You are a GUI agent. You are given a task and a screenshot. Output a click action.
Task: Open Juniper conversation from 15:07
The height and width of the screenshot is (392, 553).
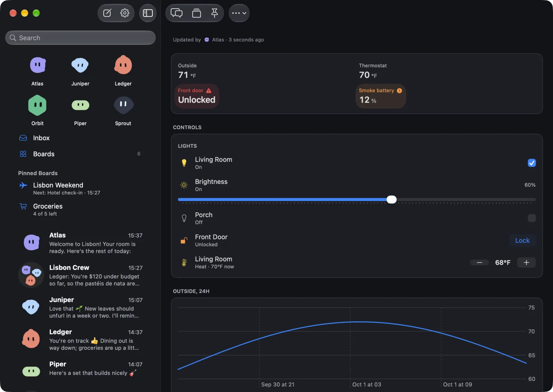pyautogui.click(x=80, y=307)
